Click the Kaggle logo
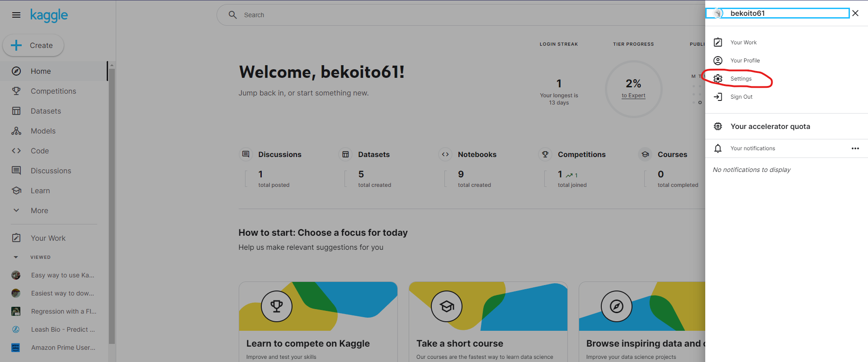The image size is (868, 362). [49, 15]
